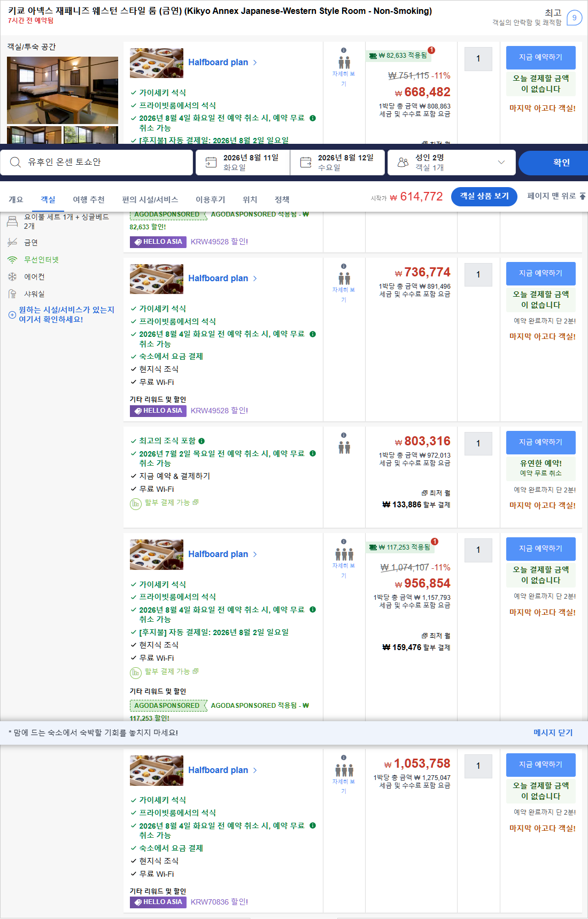This screenshot has height=919, width=588.
Task: Open Halfboard plan link for ₩1,053,758 offer
Action: [x=222, y=770]
